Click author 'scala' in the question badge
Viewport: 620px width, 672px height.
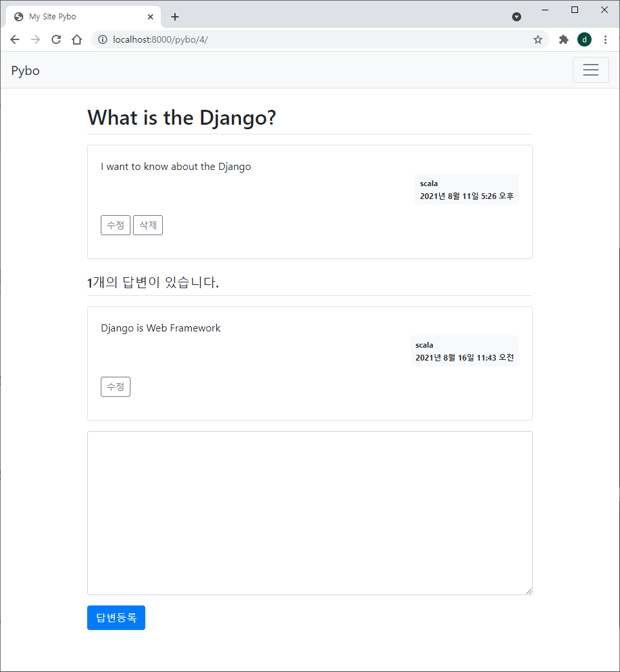click(428, 184)
